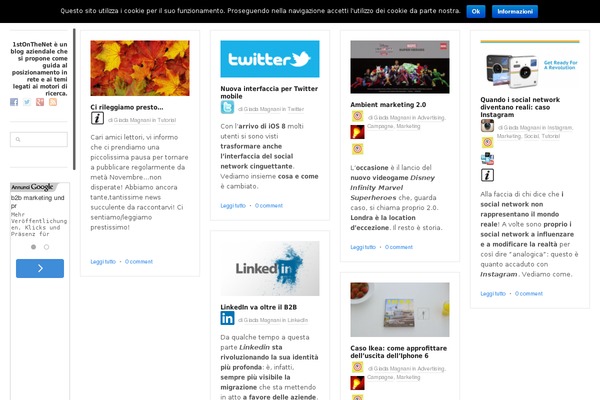
Task: Click the Twitter bird category icon under "Nuova interfaccia per Twitter mobile"
Action: point(227,108)
